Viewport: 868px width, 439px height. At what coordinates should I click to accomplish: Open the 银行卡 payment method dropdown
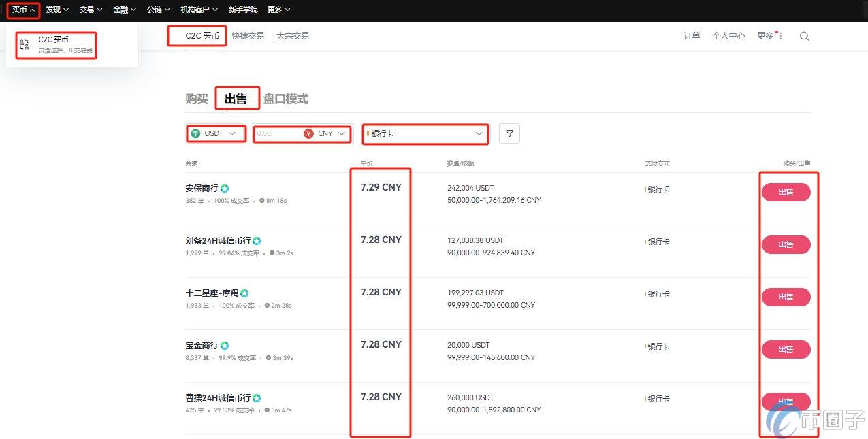(425, 133)
